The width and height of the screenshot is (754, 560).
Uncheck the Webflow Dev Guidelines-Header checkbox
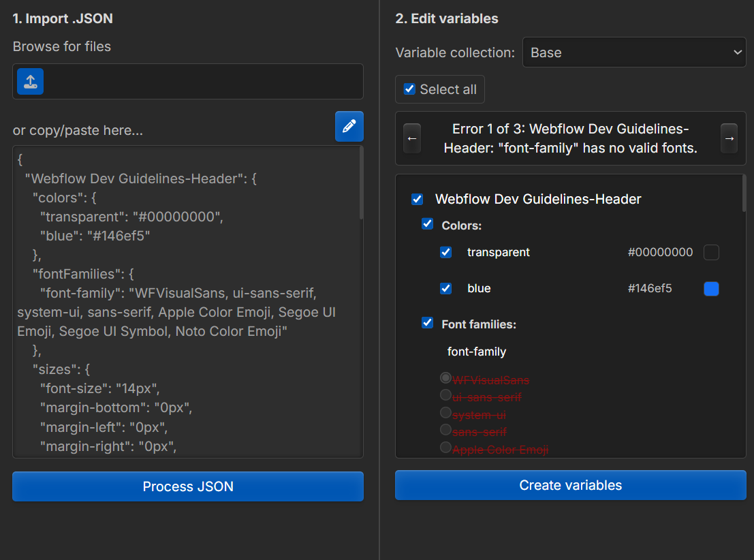(418, 199)
